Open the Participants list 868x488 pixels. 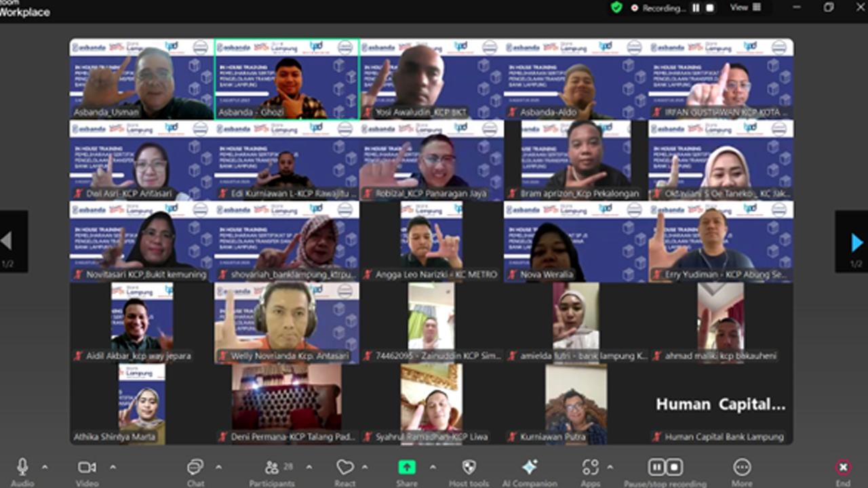tap(272, 467)
